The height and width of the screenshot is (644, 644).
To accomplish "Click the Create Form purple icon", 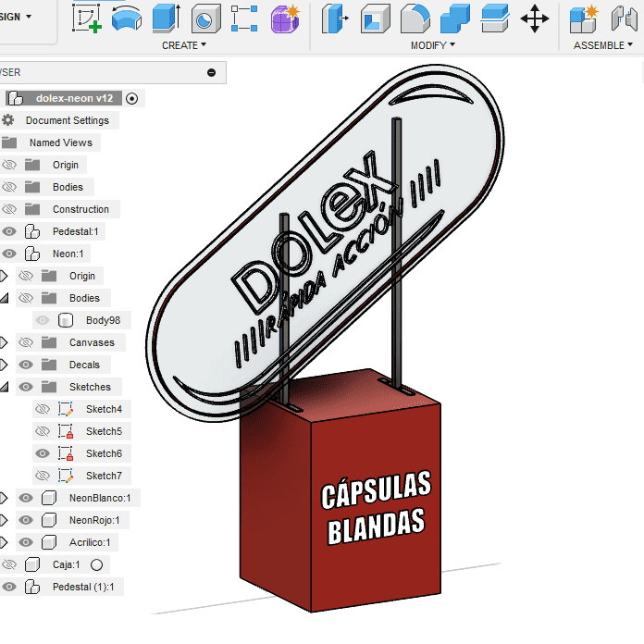I will 284,18.
